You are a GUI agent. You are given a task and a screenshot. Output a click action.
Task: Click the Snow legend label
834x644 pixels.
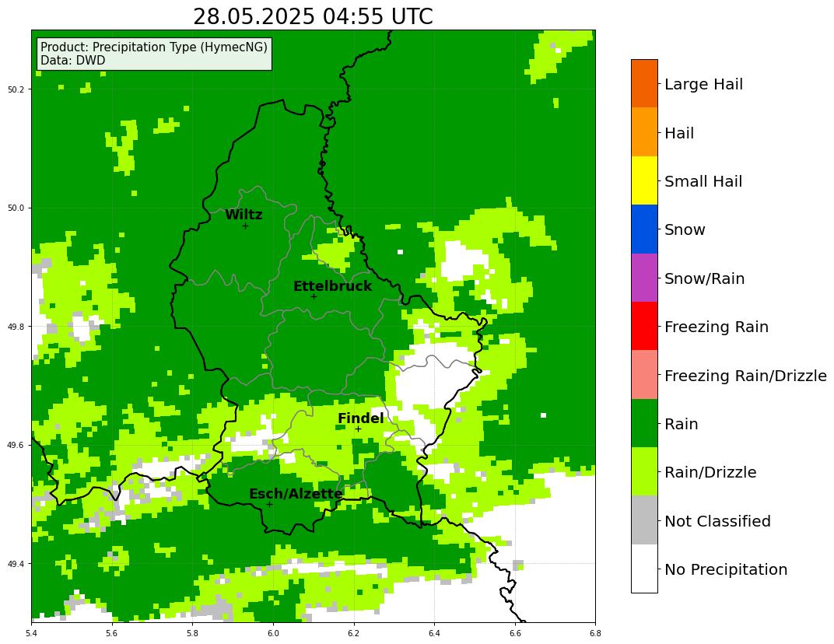685,229
